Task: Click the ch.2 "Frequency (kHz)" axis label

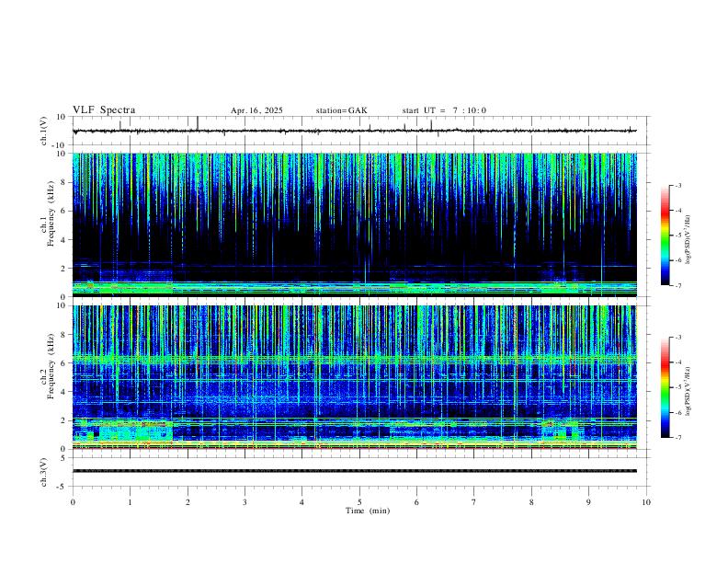Action: (x=51, y=366)
